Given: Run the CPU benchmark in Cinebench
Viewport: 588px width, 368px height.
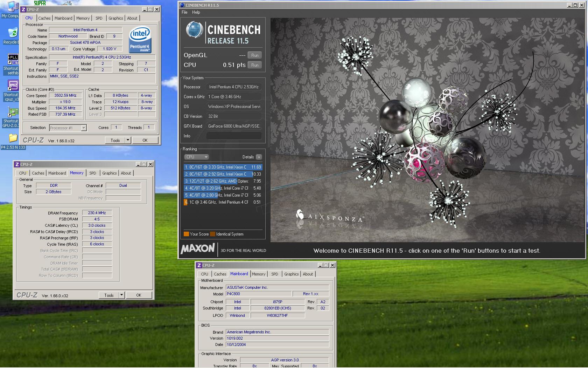Looking at the screenshot, I should click(255, 65).
